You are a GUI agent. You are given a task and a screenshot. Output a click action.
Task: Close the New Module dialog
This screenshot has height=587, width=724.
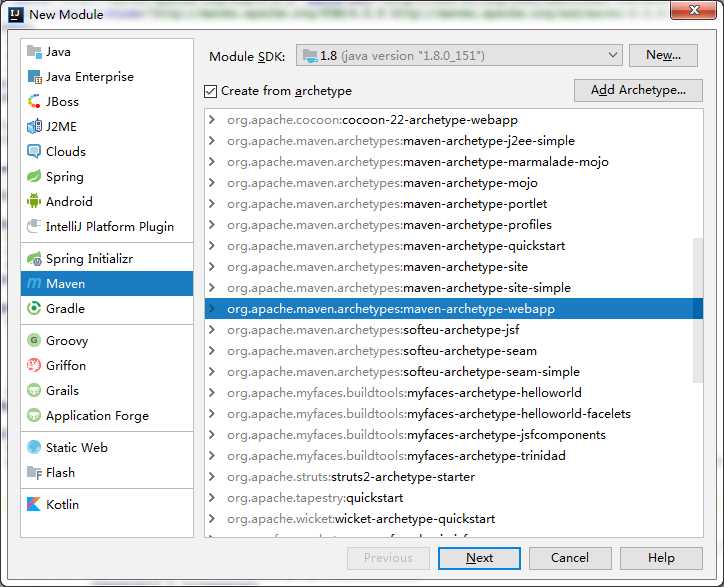point(694,10)
